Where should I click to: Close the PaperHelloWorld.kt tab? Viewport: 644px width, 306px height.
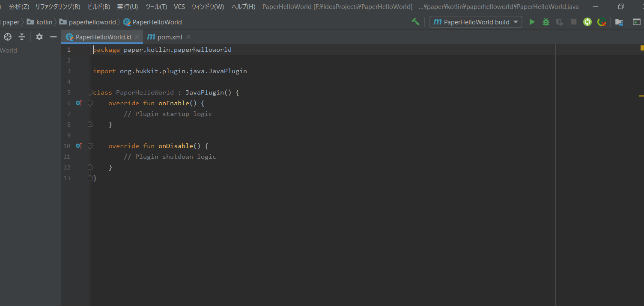(137, 37)
